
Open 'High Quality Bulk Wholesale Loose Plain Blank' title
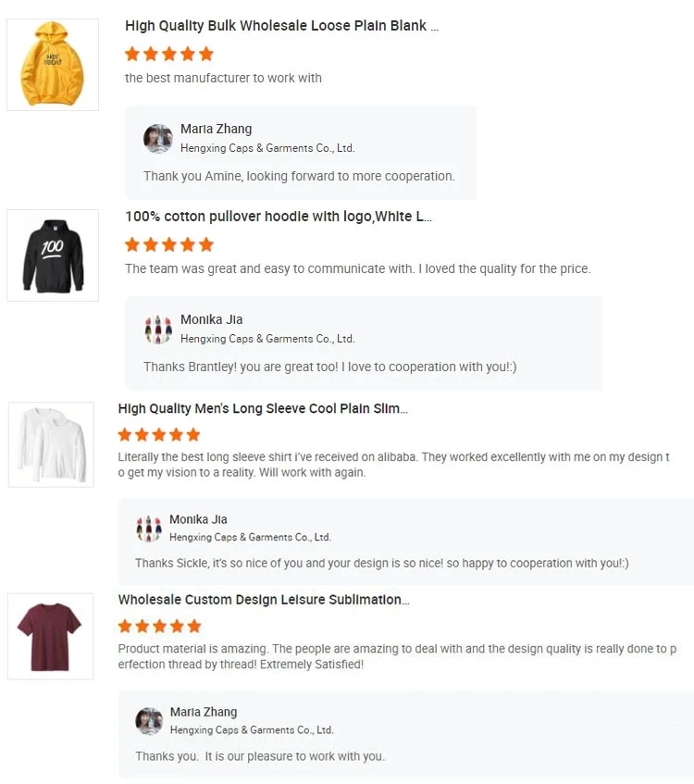pos(281,26)
